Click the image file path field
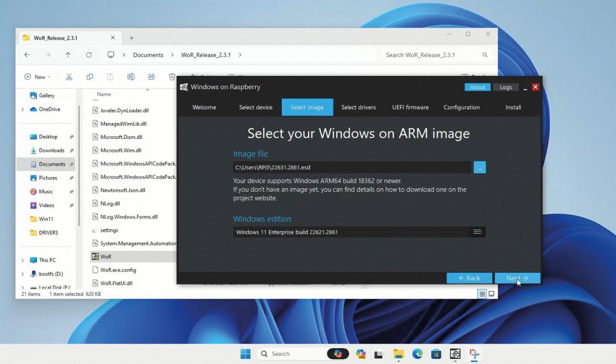Viewport: 616px width, 364px height. 352,167
